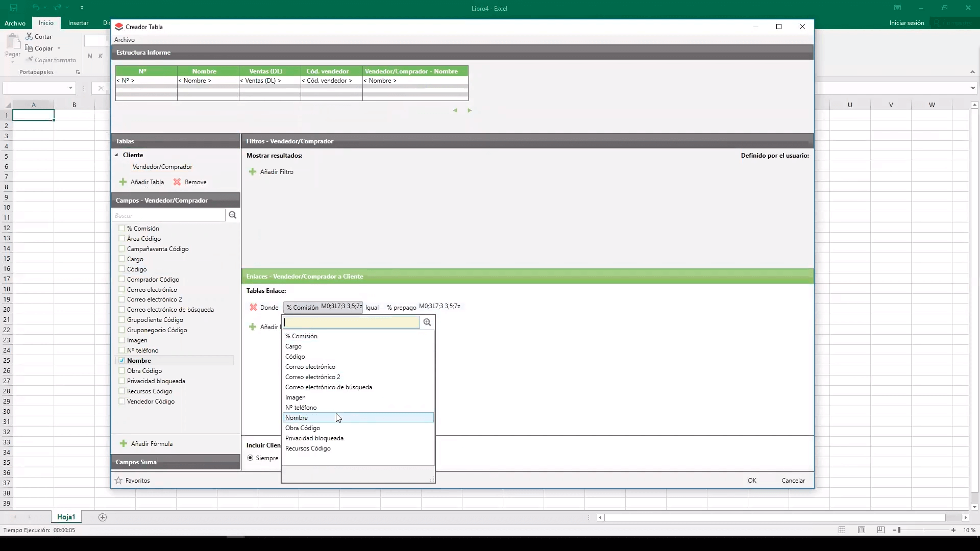Click the Añadir Tabla plus icon
This screenshot has width=980, height=551.
[x=123, y=182]
